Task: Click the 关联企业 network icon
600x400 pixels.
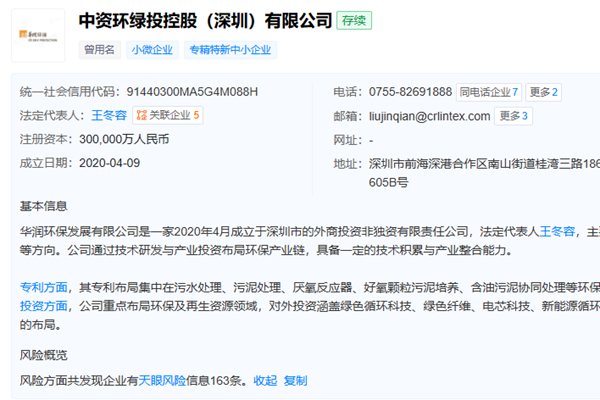Action: coord(142,115)
